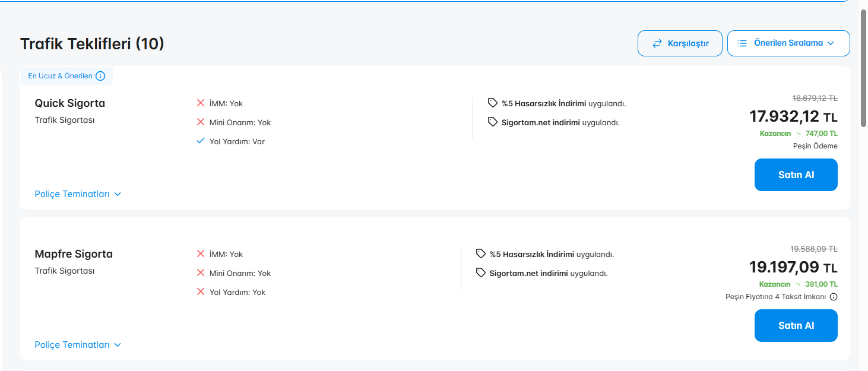The image size is (868, 371).
Task: Expand Poliçe Teminatları for Mapfre Sigorta
Action: point(78,345)
